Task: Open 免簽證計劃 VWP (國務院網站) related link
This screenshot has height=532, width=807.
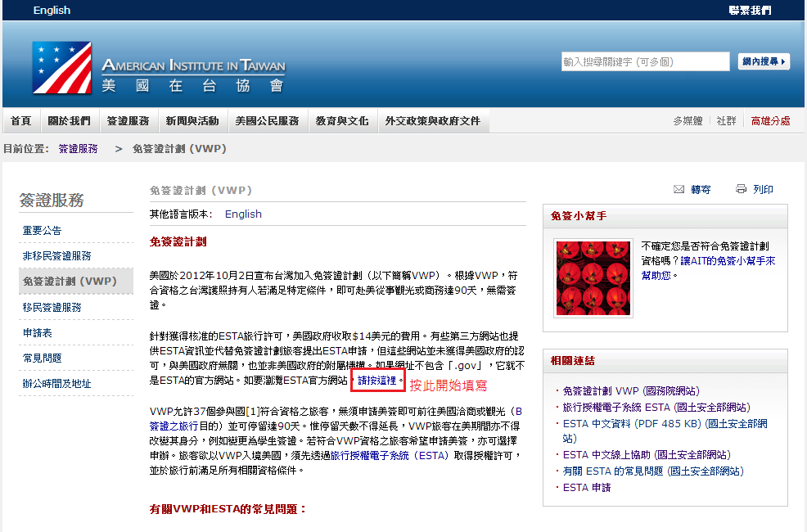Action: point(631,391)
